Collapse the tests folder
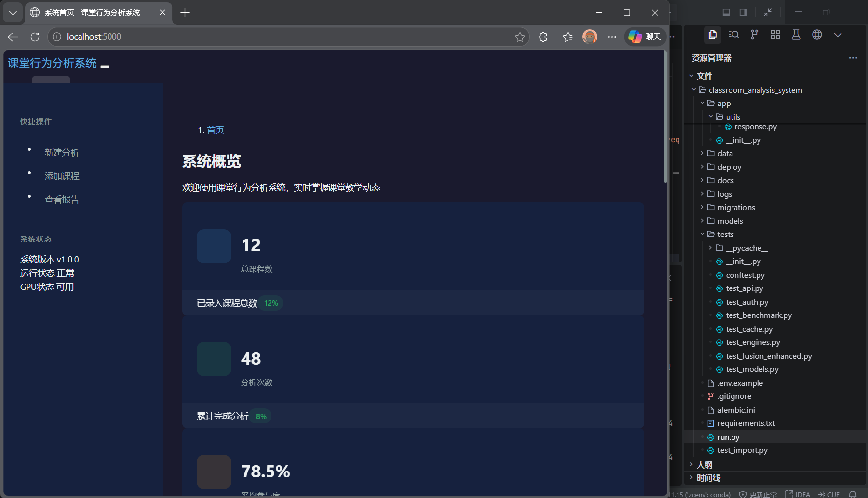 click(x=725, y=235)
